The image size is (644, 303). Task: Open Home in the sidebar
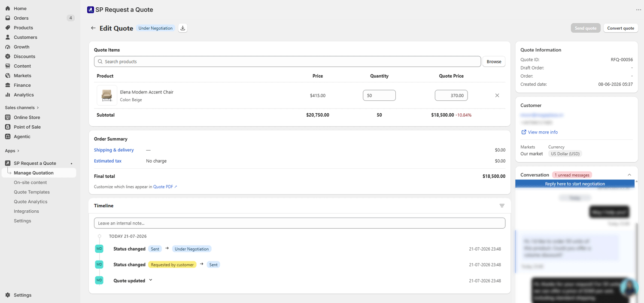coord(20,9)
